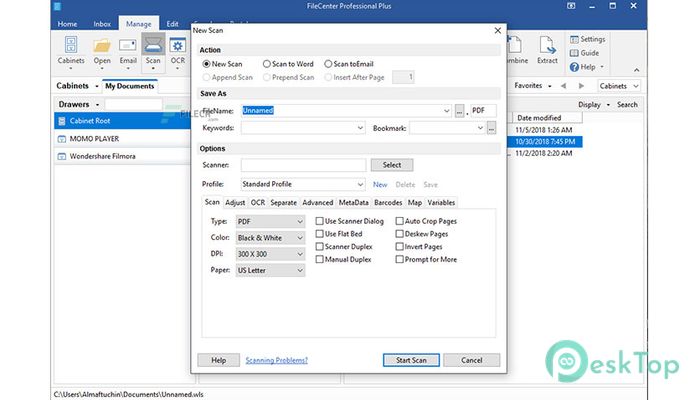Click the Start Scan button
700x400 pixels.
[411, 360]
